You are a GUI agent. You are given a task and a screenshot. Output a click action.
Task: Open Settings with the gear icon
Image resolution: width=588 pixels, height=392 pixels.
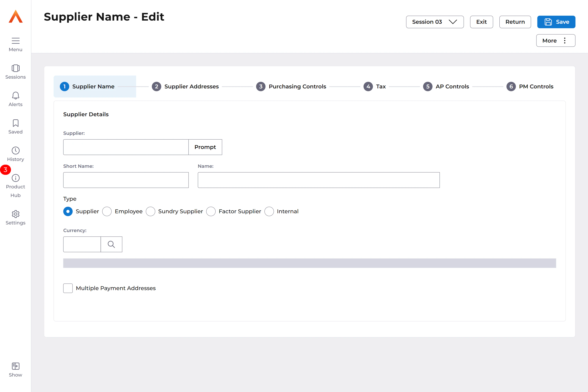(x=15, y=214)
